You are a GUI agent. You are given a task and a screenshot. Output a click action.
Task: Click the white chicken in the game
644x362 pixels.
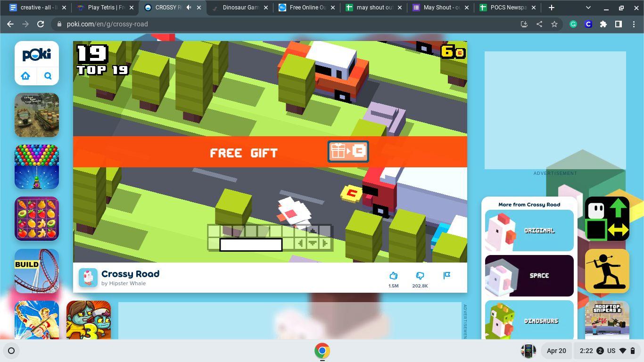[x=294, y=213]
